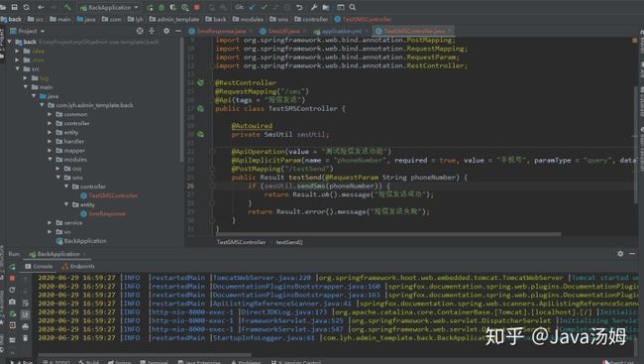644x364 pixels.
Task: Clear console with trash icon
Action: [26, 338]
